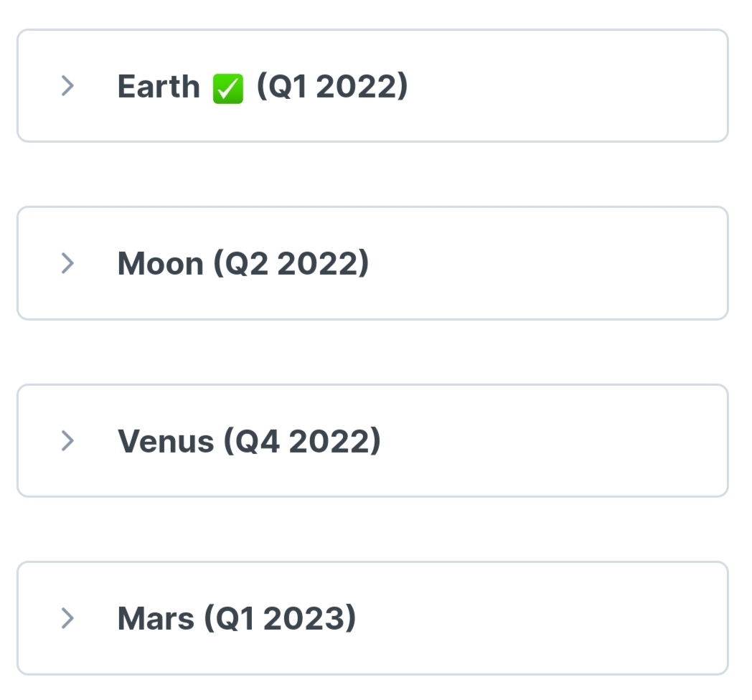Image resolution: width=752 pixels, height=700 pixels.
Task: Expand the Venus section chevron
Action: point(68,440)
